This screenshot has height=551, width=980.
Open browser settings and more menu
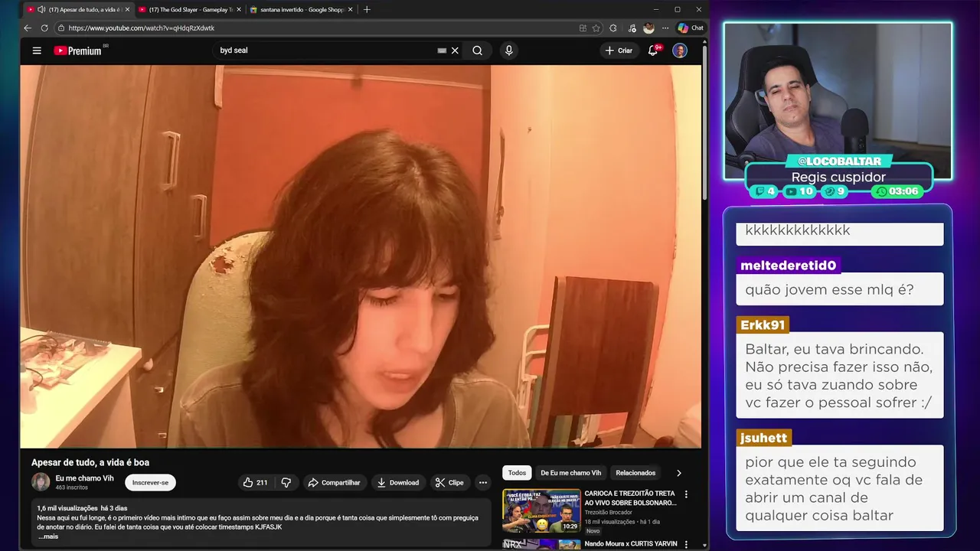point(665,28)
